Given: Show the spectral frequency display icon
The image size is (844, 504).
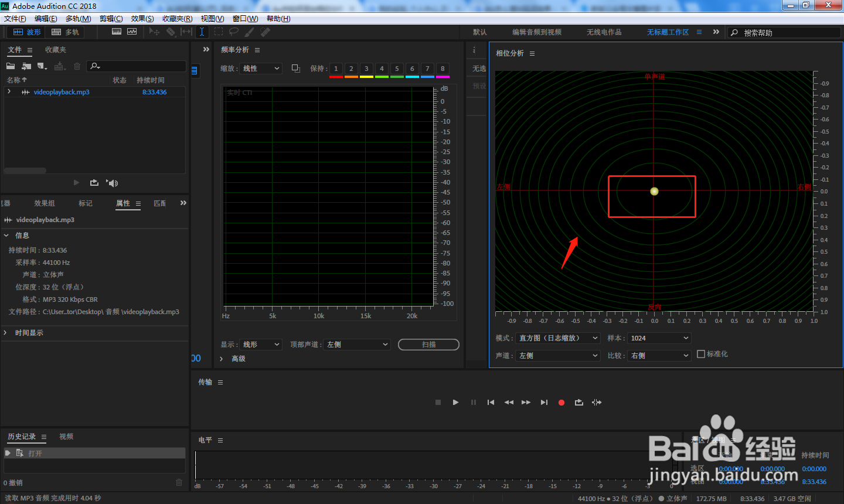Looking at the screenshot, I should coord(117,32).
